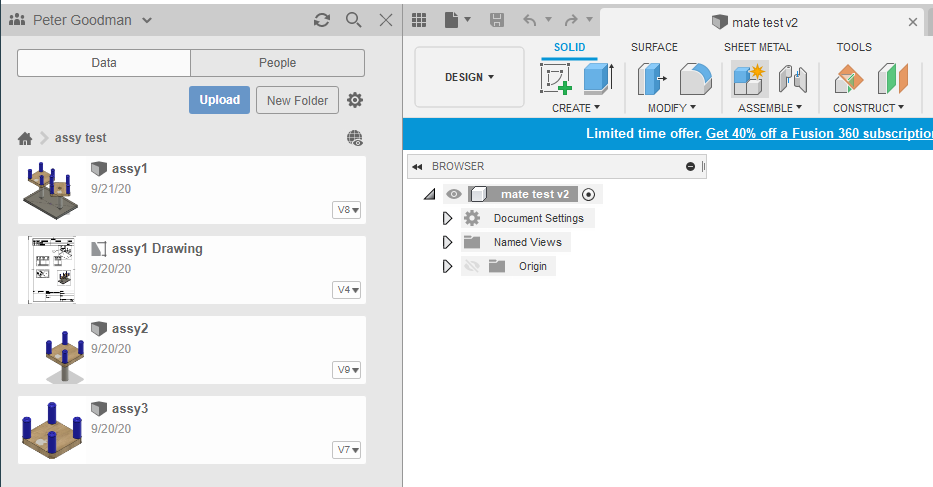This screenshot has width=933, height=487.
Task: Close the data panel
Action: (x=386, y=20)
